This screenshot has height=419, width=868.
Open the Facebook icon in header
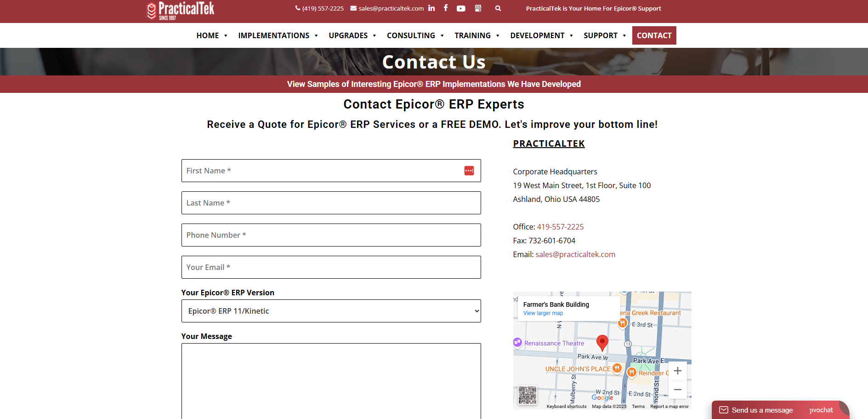point(446,8)
